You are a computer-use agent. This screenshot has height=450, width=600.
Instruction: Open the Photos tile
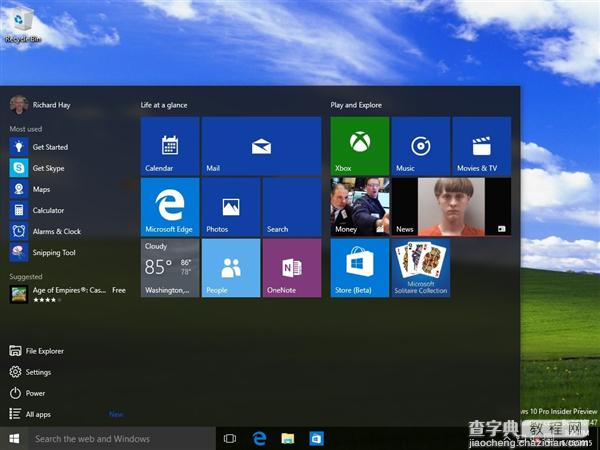pyautogui.click(x=231, y=207)
